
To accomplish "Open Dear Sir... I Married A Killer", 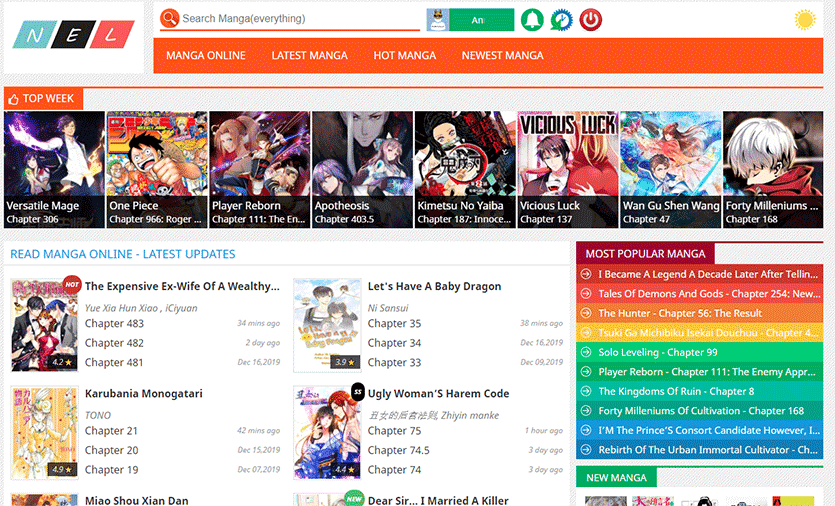I will click(x=438, y=500).
